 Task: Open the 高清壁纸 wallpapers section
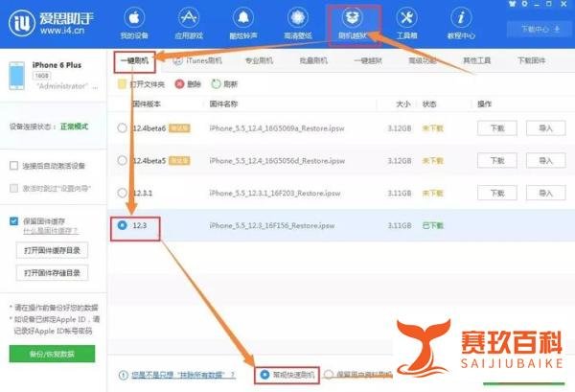point(298,24)
